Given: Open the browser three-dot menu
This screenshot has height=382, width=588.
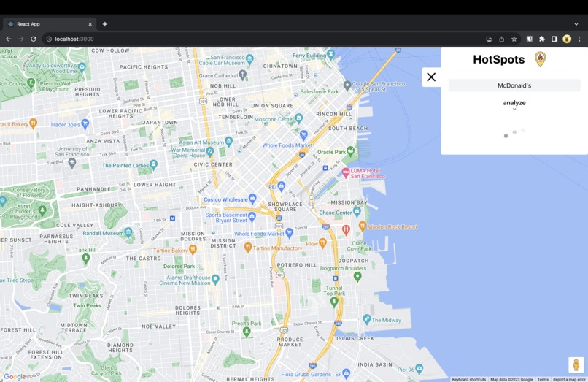Looking at the screenshot, I should point(579,39).
